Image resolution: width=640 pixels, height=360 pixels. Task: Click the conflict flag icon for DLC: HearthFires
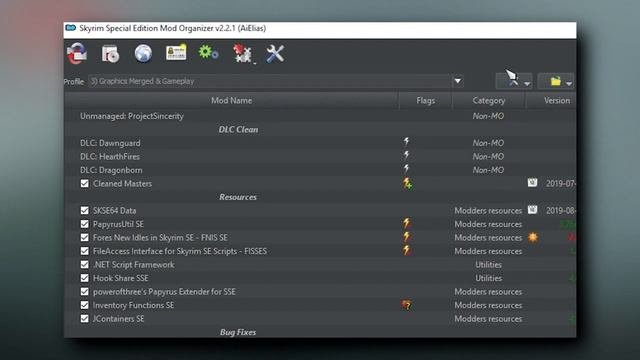pos(407,155)
